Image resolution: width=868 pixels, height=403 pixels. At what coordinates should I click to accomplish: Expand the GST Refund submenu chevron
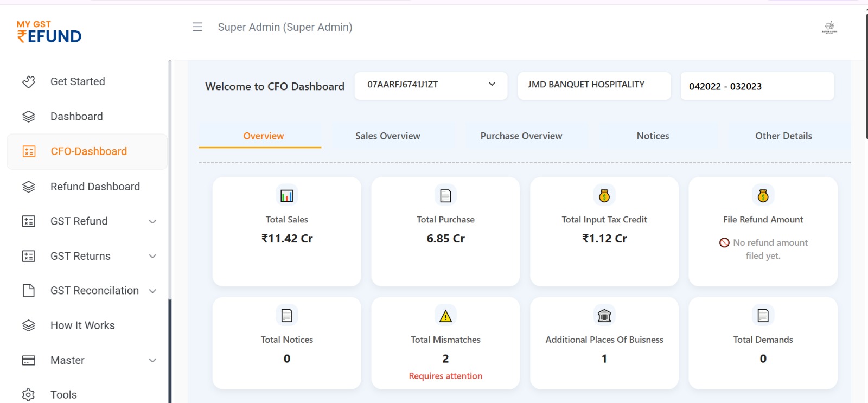pos(153,221)
